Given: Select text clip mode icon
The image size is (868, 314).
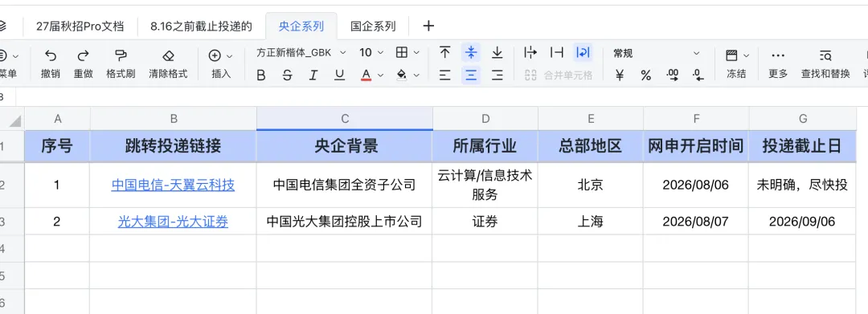Looking at the screenshot, I should 557,52.
